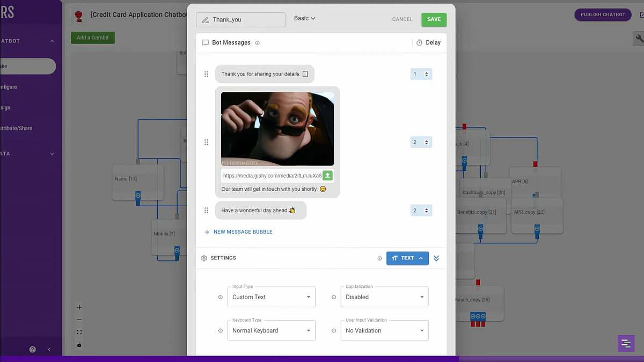Image resolution: width=644 pixels, height=362 pixels.
Task: Click Publish Chatbot button
Action: (x=603, y=15)
